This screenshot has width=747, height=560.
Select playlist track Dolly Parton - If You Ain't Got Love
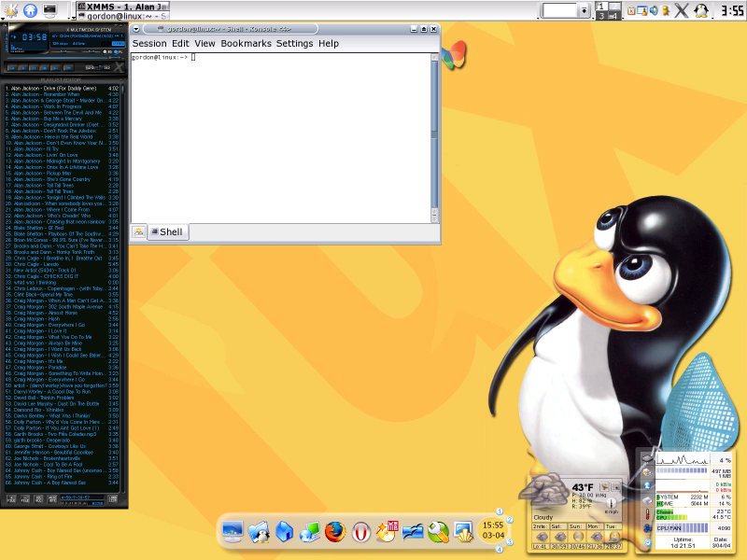point(62,427)
